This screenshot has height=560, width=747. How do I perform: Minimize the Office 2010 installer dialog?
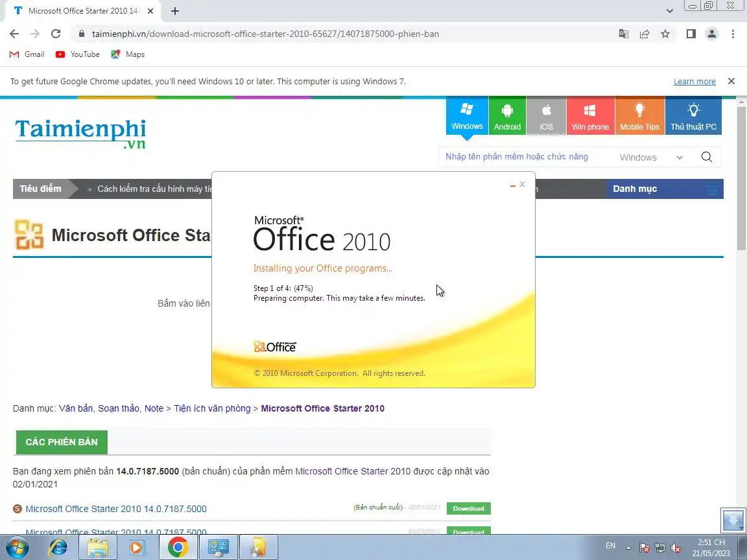513,185
